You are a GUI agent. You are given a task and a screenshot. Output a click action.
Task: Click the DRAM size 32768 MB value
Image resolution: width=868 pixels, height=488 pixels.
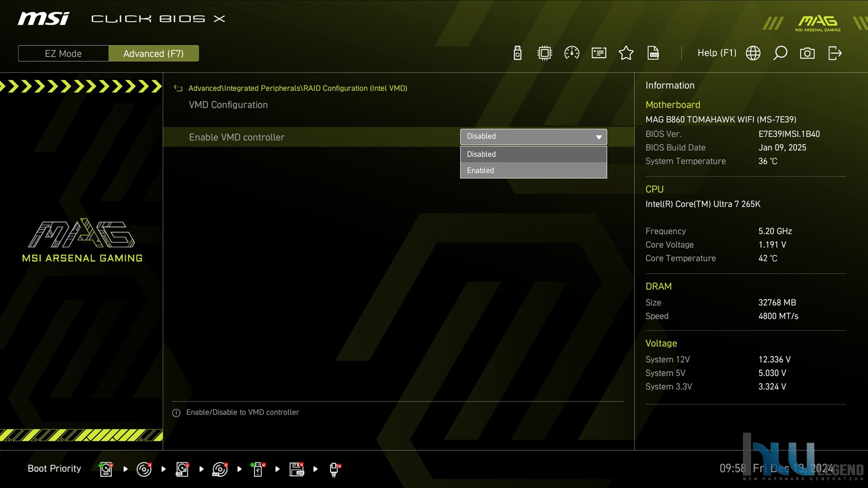(777, 303)
